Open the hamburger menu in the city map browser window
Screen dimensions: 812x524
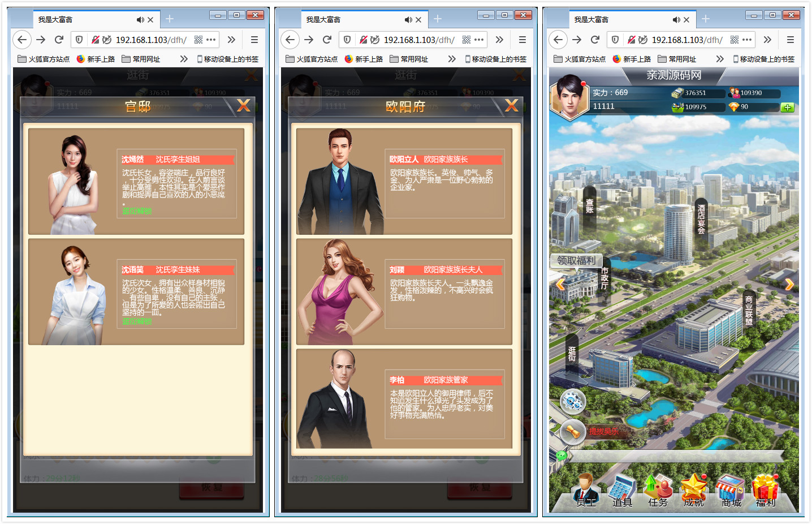791,40
